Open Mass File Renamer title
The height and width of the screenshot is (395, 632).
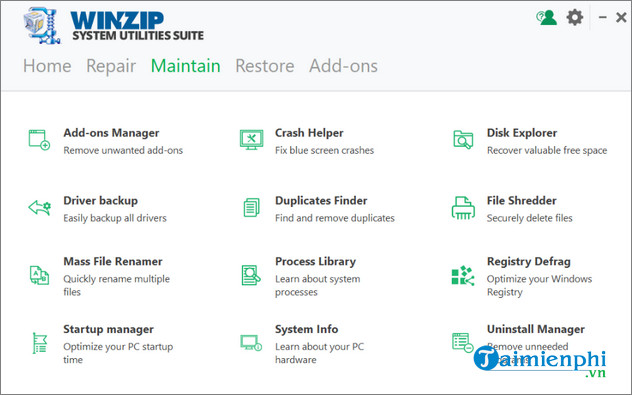click(x=113, y=261)
